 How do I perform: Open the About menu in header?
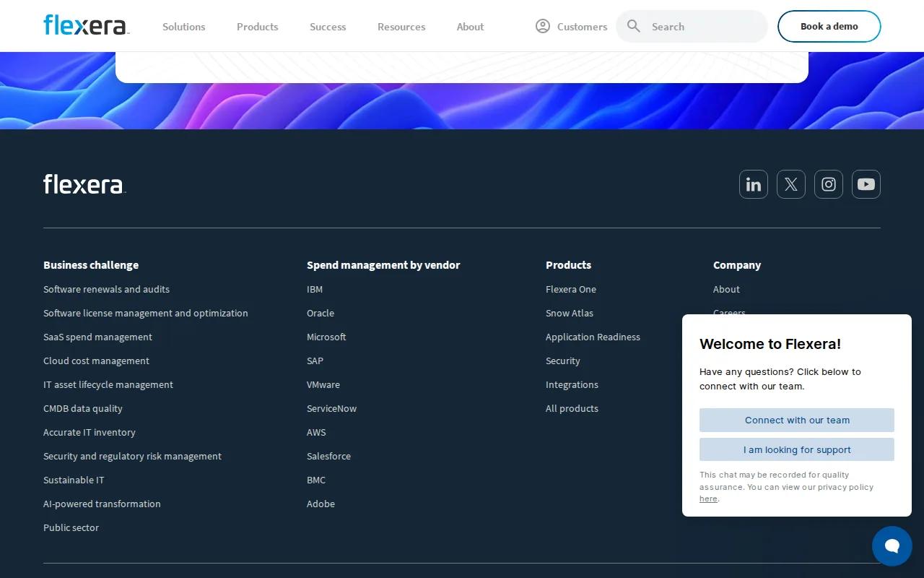point(471,27)
